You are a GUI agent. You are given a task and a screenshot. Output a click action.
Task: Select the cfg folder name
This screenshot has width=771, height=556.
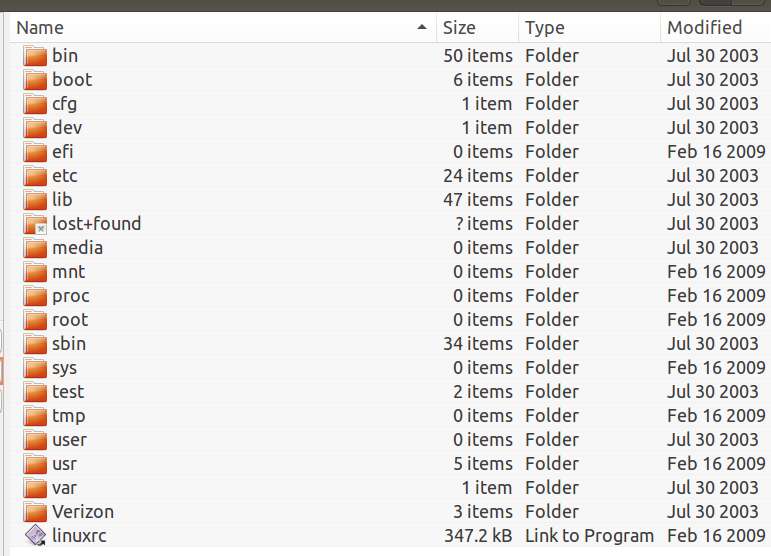(64, 104)
